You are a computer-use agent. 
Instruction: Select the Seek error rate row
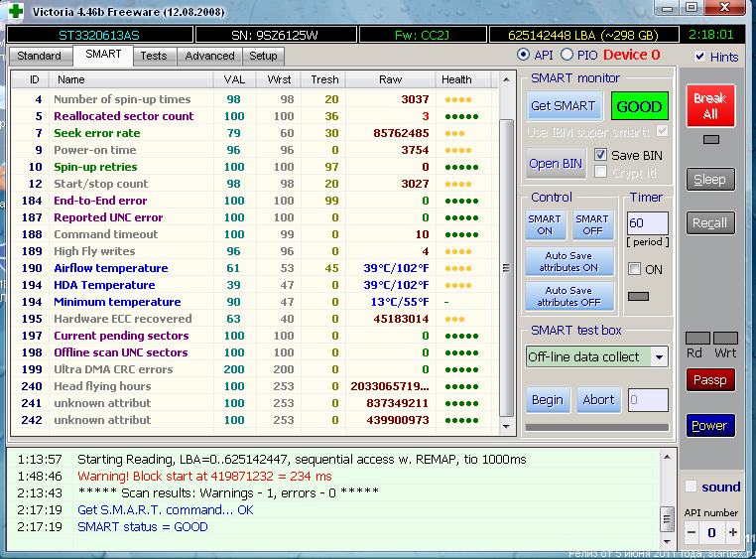click(x=255, y=133)
